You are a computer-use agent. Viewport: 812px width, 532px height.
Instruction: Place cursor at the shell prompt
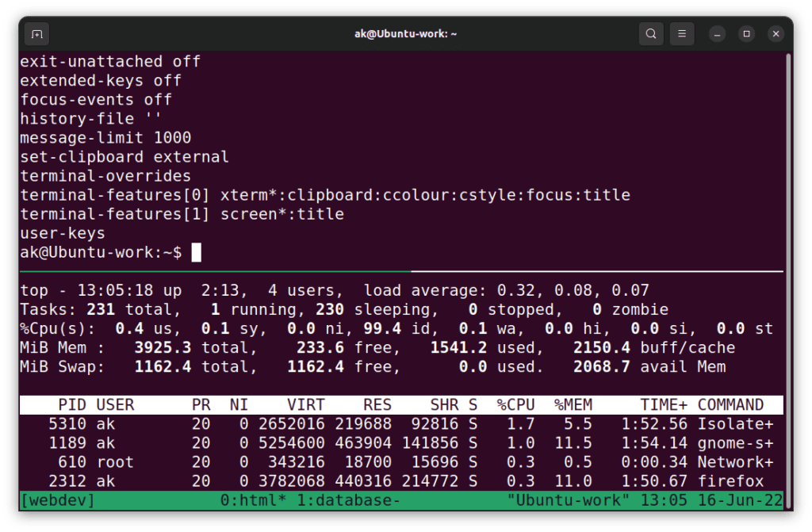[198, 251]
